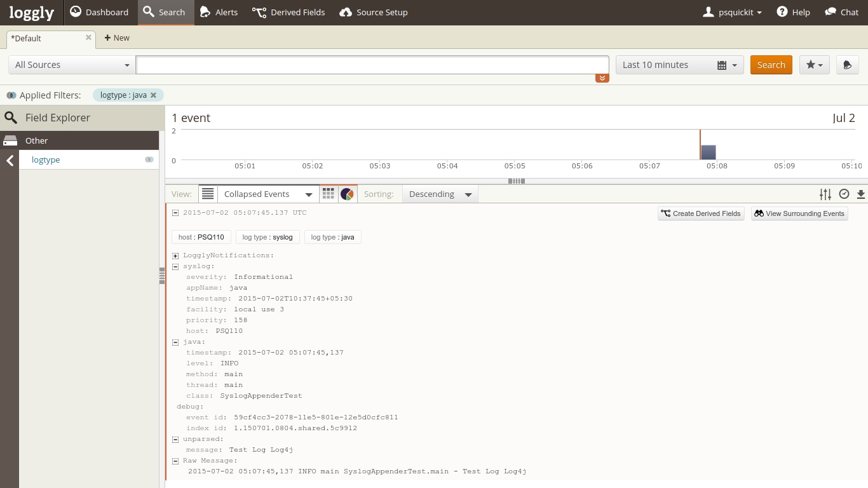Open the Last 10 minutes time range
The width and height of the screenshot is (868, 488).
[679, 65]
